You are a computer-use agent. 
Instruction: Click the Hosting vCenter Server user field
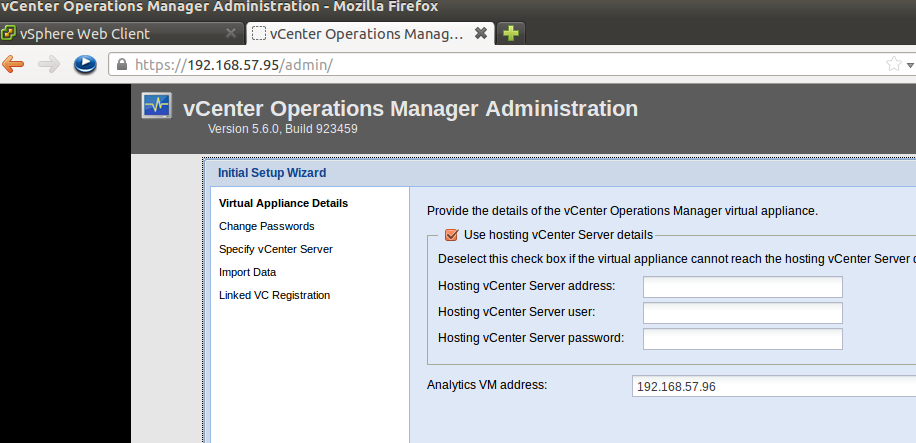click(742, 313)
